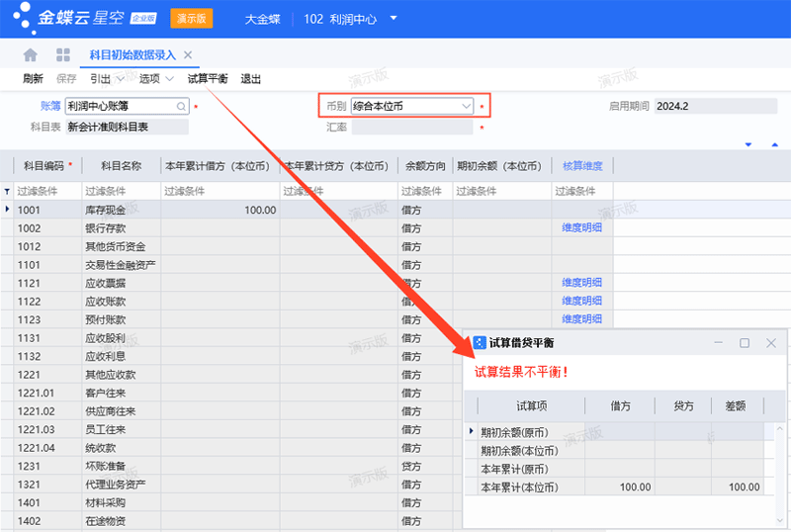Click the 刷新 toolbar button

click(x=34, y=79)
